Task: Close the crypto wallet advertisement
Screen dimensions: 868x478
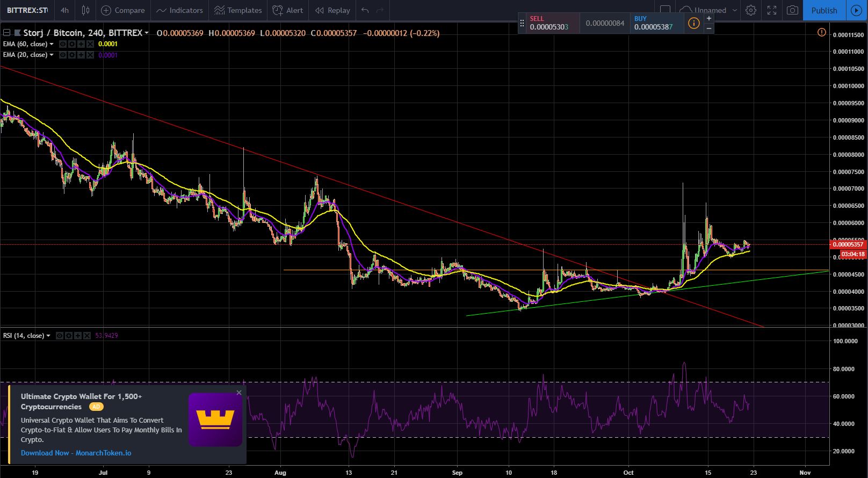Action: click(x=239, y=393)
